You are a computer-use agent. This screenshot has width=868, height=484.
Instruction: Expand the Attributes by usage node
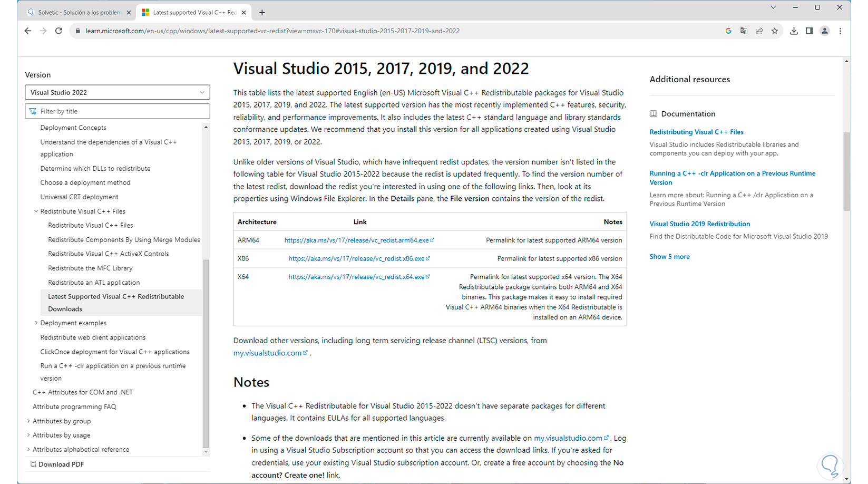(x=28, y=435)
